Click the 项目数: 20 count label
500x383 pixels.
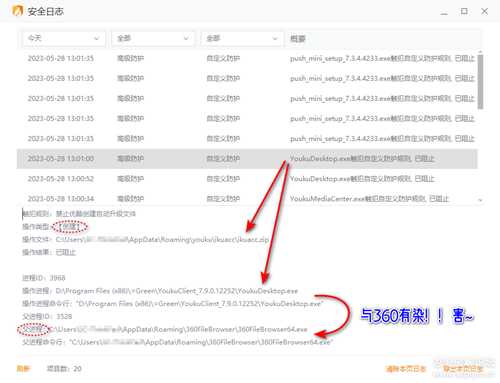[x=64, y=369]
